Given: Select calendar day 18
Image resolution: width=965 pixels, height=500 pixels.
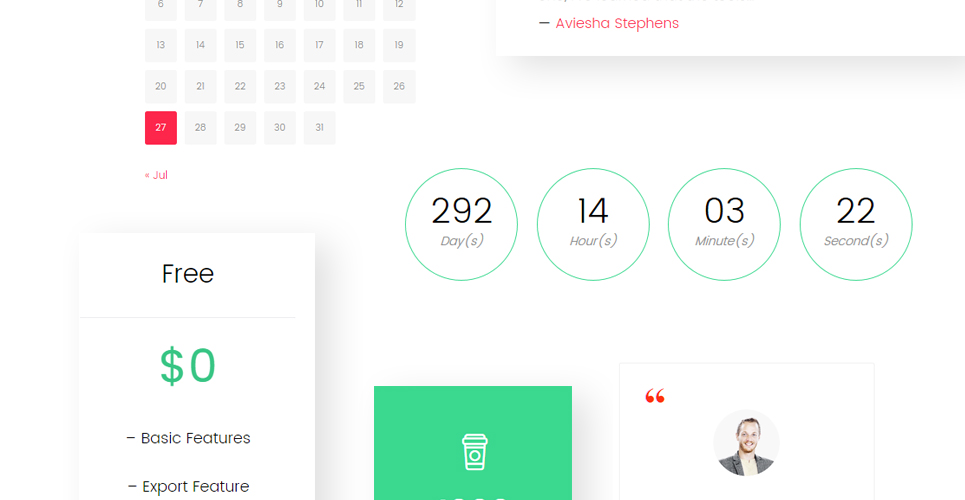Looking at the screenshot, I should [x=359, y=45].
